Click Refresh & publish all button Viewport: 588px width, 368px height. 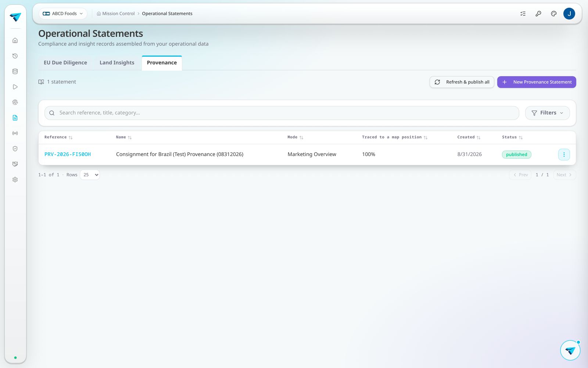click(x=462, y=82)
